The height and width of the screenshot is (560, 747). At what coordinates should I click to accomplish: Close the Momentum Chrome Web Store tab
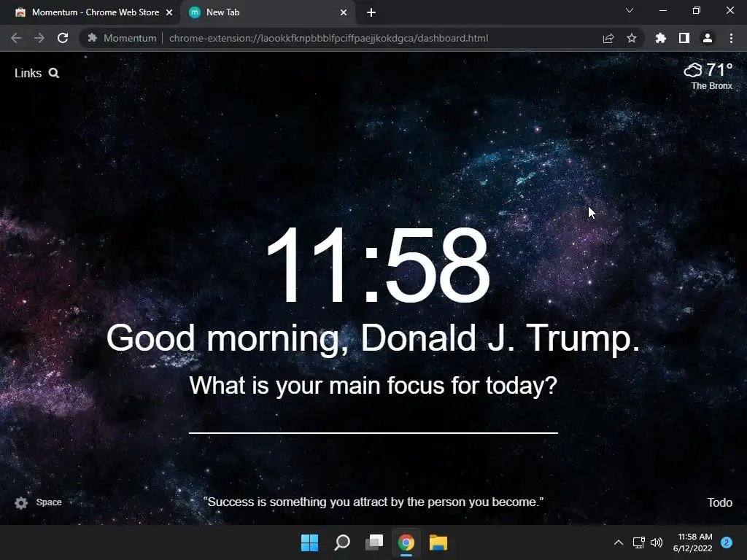pos(169,12)
